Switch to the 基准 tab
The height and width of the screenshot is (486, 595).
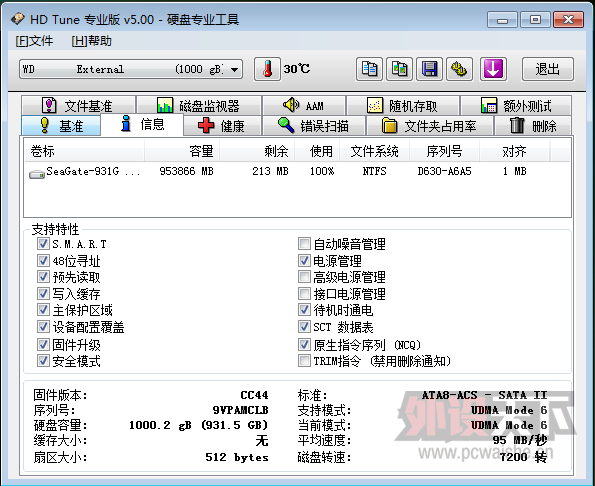pos(61,126)
